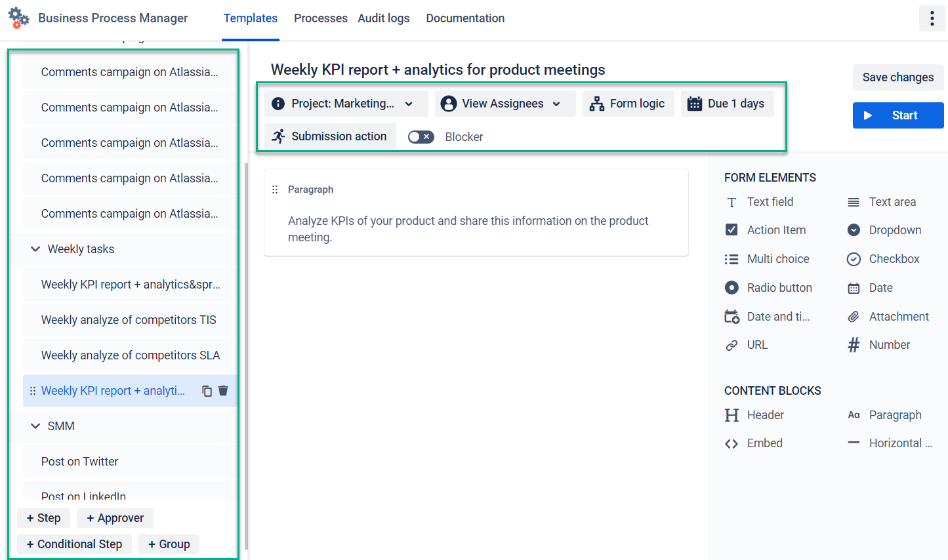
Task: Open the Documentation tab
Action: (465, 18)
